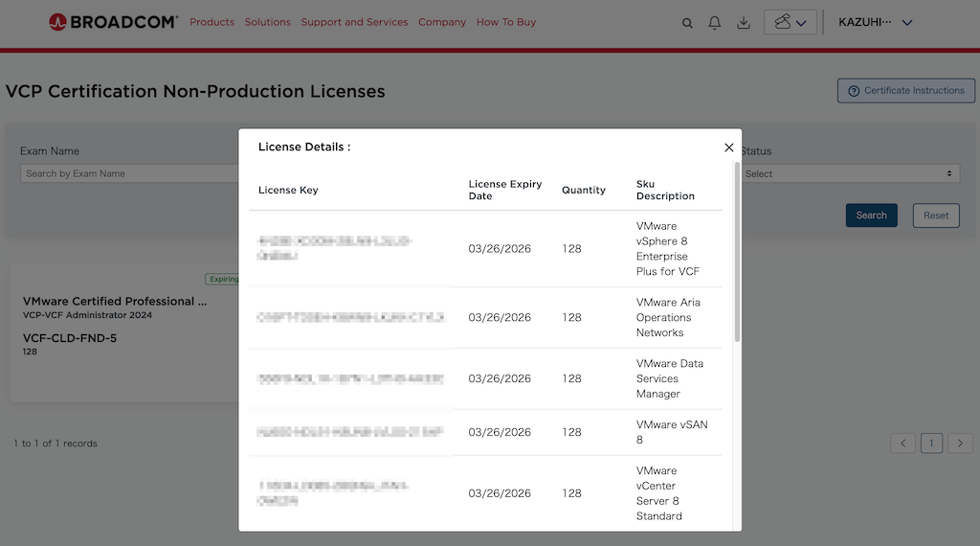Open the Company menu
Screen dimensions: 980x546
[x=442, y=22]
